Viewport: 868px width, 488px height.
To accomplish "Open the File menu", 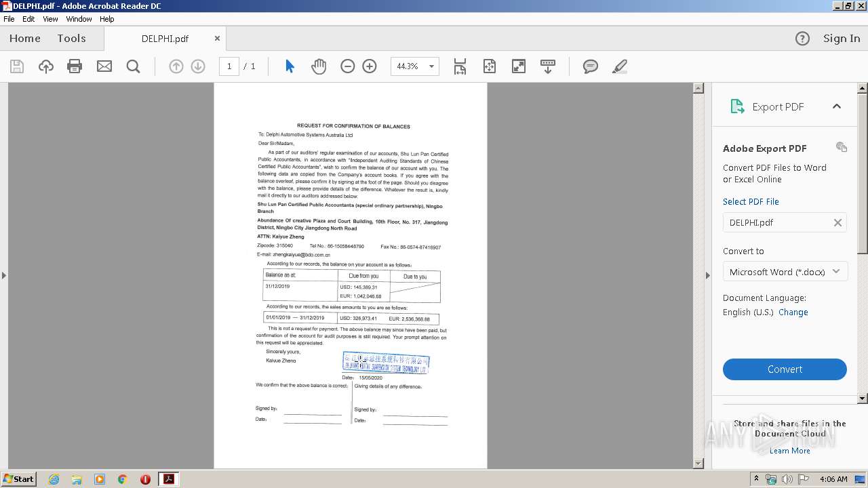I will (x=9, y=19).
